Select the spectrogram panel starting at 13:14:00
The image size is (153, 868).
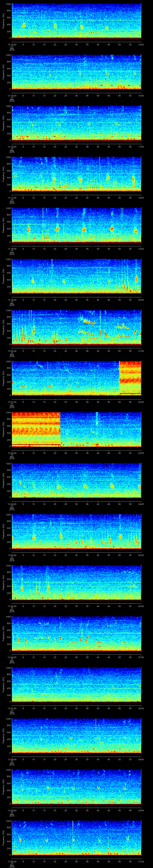coord(77,21)
